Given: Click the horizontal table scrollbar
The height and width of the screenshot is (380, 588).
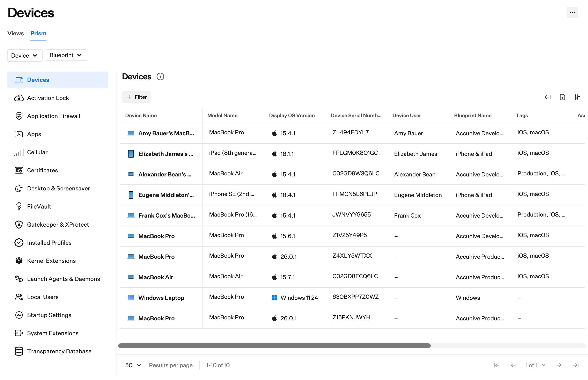Looking at the screenshot, I should (x=274, y=346).
